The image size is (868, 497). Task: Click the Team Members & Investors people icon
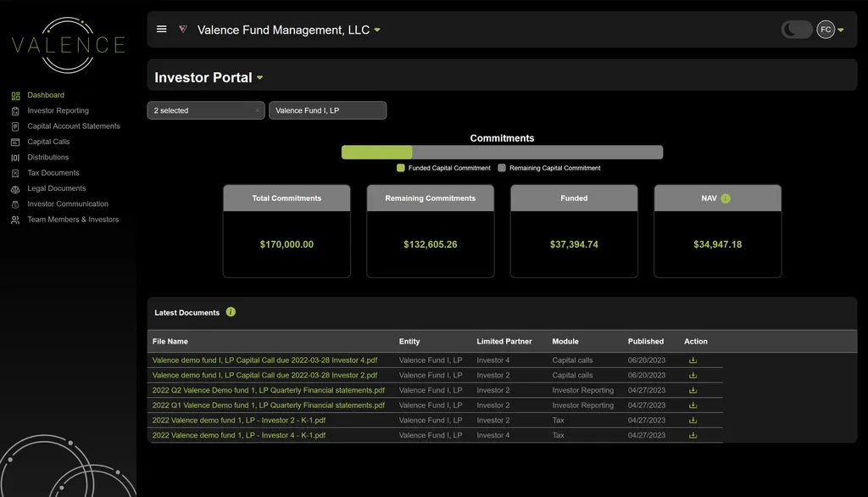(15, 220)
